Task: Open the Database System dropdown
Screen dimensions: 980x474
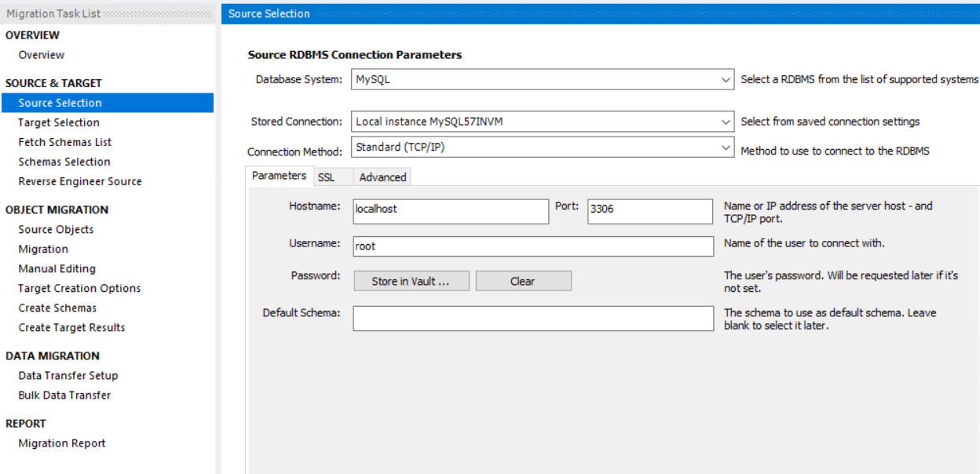Action: tap(543, 80)
